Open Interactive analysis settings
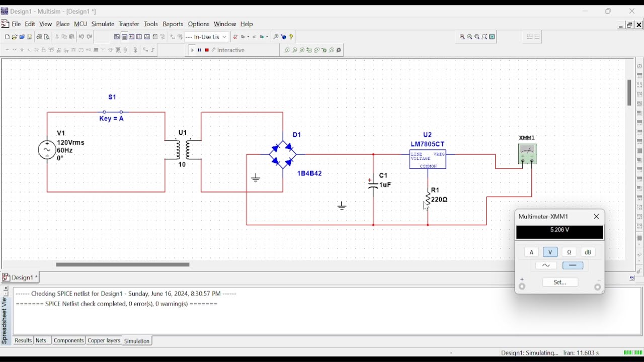The image size is (644, 362). [228, 50]
